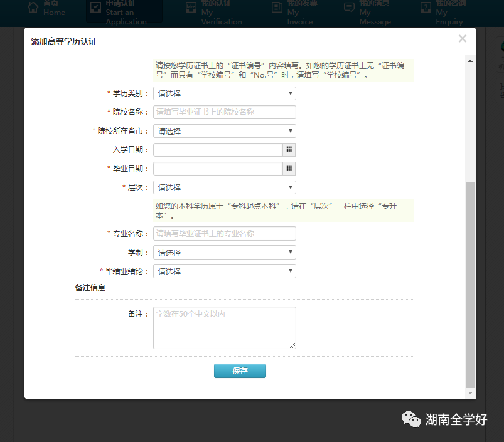Screen dimensions: 504x442
Task: Click the My Message speech bubble icon
Action: 349,7
